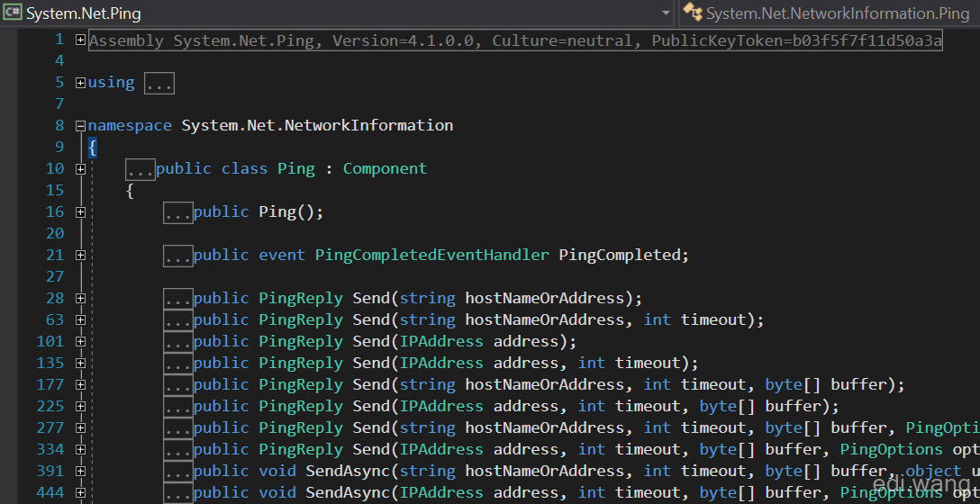The width and height of the screenshot is (980, 504).
Task: Expand the outlining on line 21 PingCompleted event
Action: [x=80, y=255]
